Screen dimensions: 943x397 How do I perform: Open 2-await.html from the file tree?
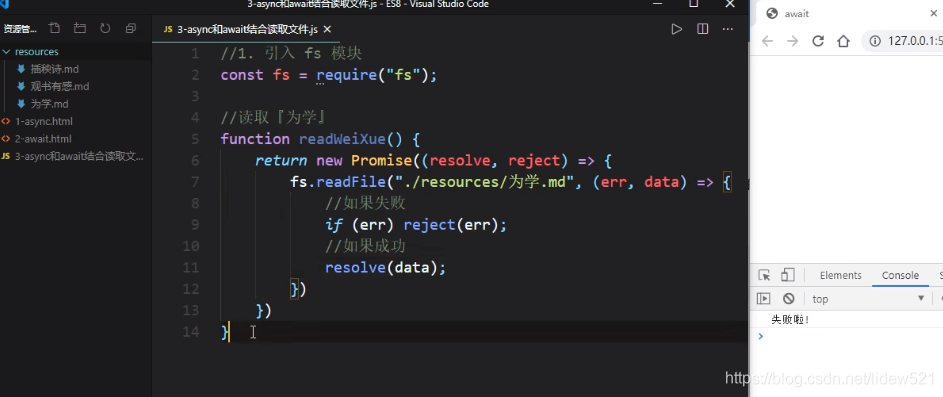tap(43, 139)
